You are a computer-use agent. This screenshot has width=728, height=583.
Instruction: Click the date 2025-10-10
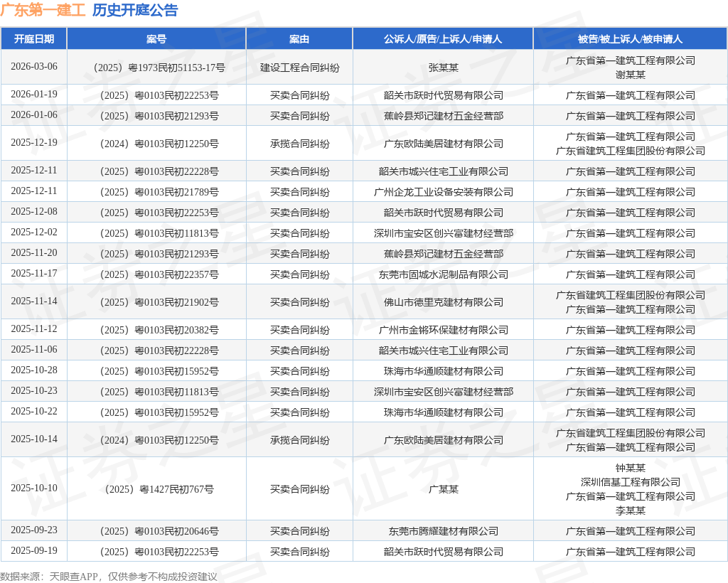pos(34,488)
